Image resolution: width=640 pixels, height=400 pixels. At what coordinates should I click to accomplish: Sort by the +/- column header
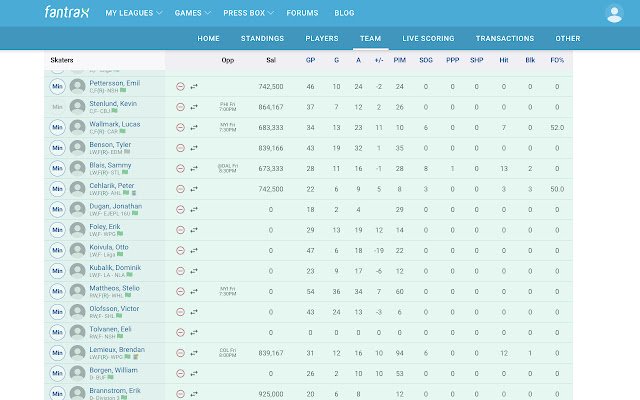tap(379, 60)
